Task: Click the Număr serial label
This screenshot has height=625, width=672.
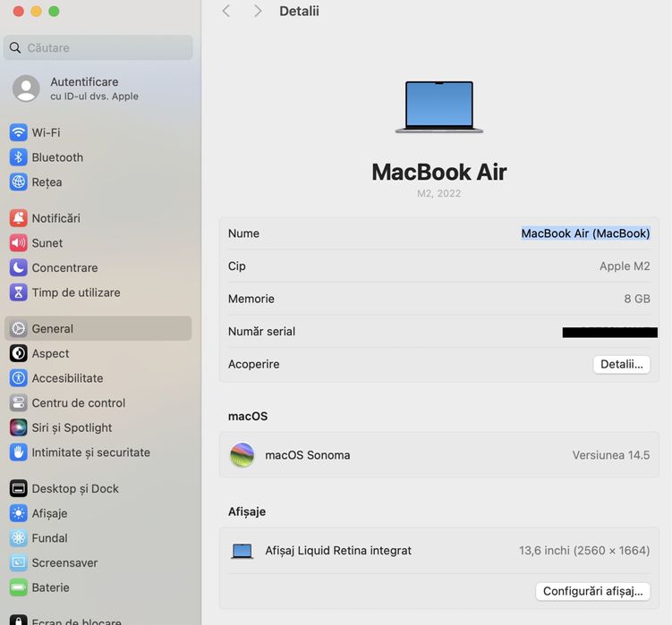Action: click(x=261, y=331)
